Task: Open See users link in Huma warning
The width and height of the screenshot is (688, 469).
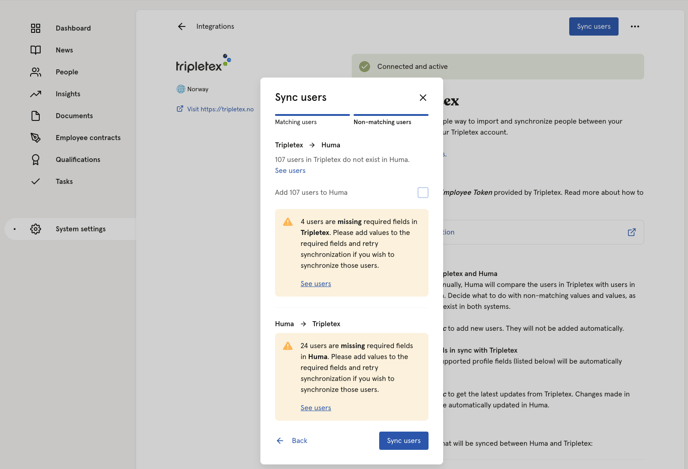Action: point(316,408)
